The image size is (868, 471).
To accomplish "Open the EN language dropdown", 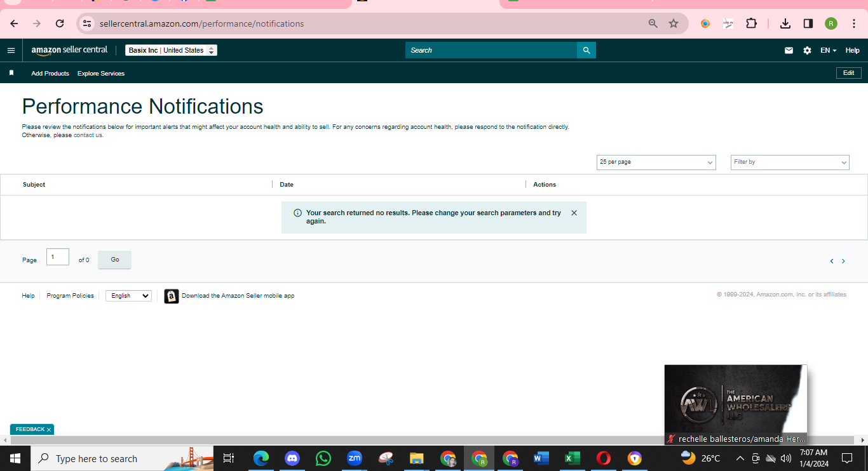I will (x=829, y=50).
